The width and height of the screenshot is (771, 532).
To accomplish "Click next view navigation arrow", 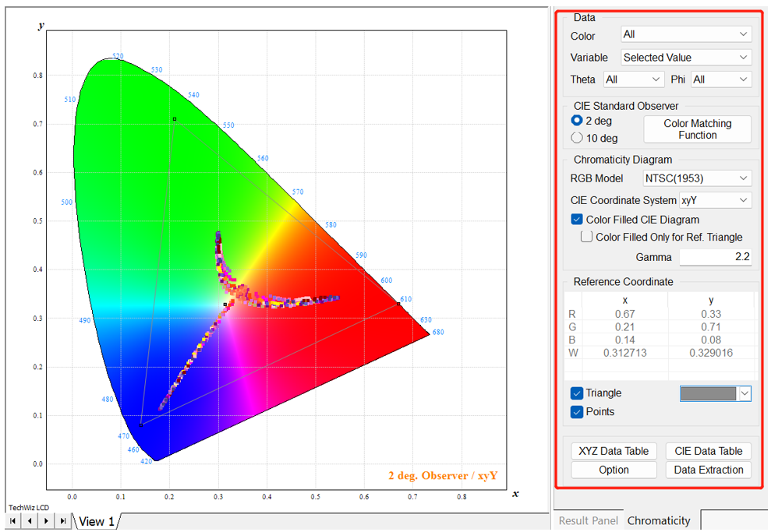I will coord(46,520).
